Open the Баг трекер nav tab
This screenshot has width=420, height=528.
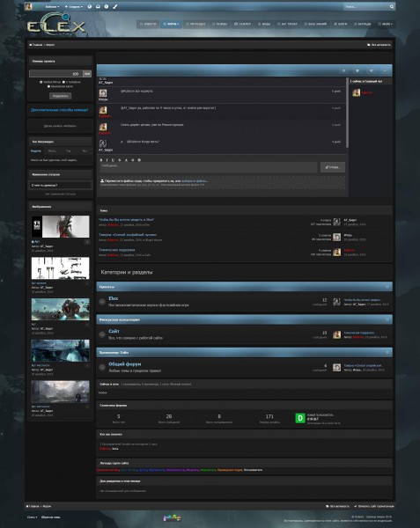coord(287,24)
